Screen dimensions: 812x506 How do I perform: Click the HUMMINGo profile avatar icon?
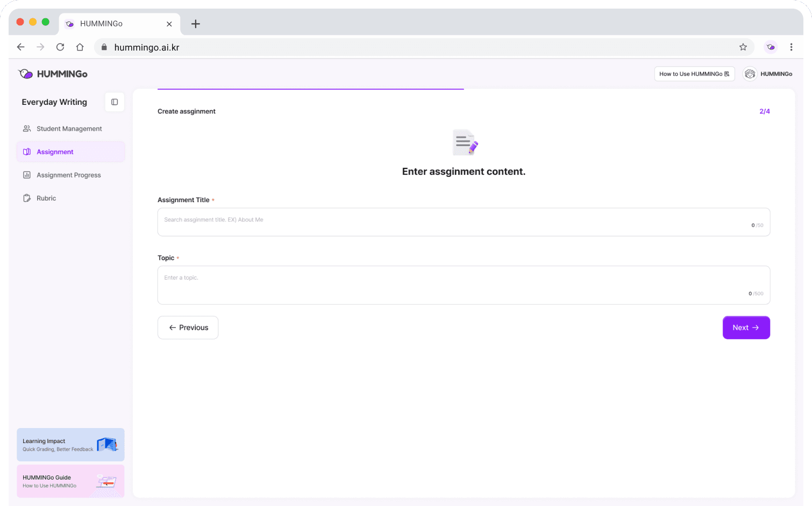click(x=750, y=74)
